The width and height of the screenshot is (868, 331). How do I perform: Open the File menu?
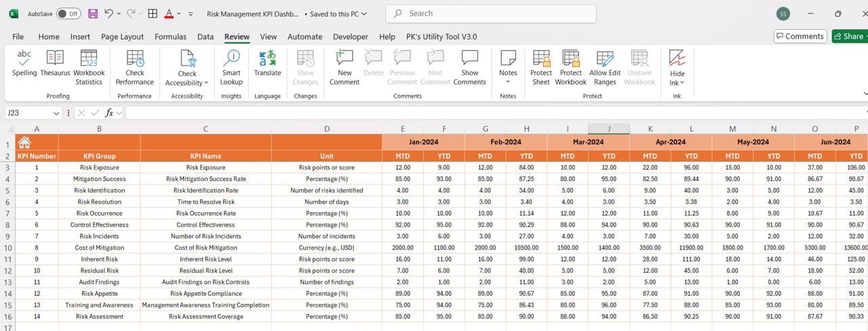(18, 37)
